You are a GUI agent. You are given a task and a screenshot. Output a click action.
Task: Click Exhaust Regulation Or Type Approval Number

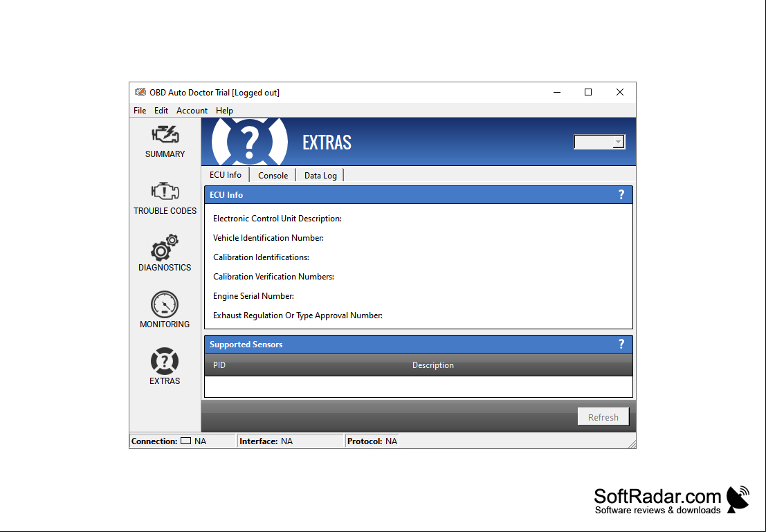pos(298,315)
